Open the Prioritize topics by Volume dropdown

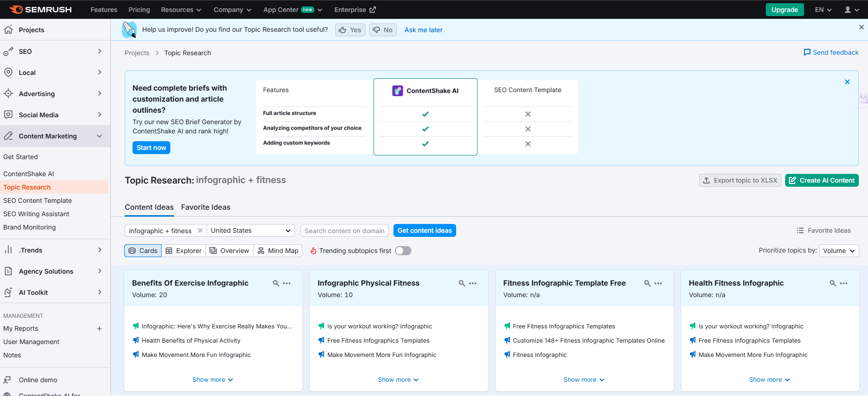[x=839, y=251]
